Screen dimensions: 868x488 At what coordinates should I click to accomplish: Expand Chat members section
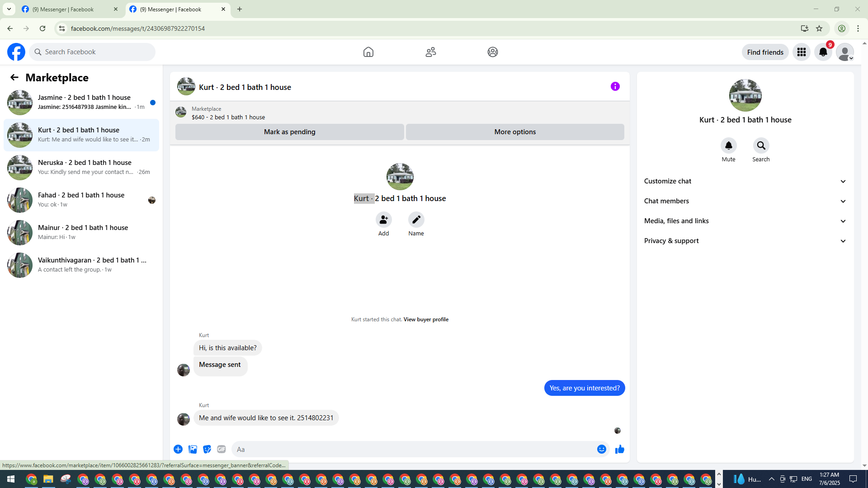[745, 201]
